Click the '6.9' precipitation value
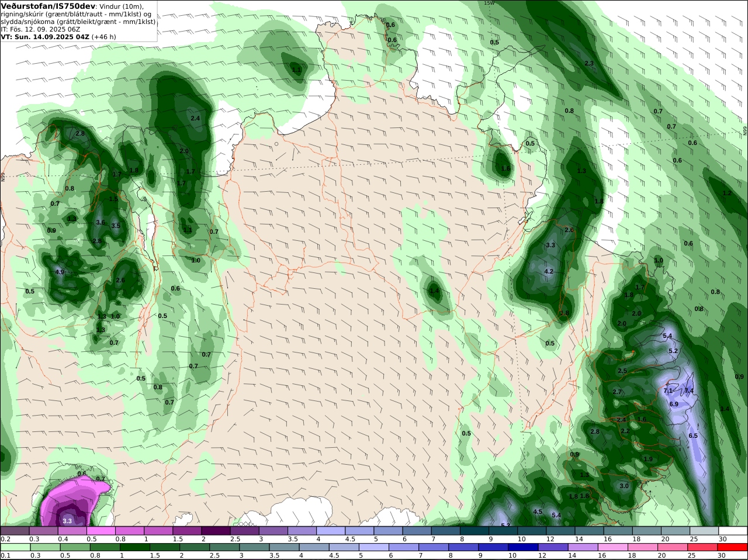The height and width of the screenshot is (560, 748). click(673, 404)
